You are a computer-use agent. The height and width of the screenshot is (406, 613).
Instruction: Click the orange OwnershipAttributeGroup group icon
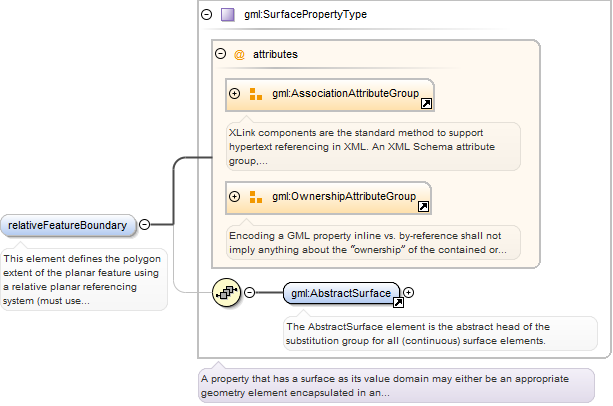pos(255,197)
